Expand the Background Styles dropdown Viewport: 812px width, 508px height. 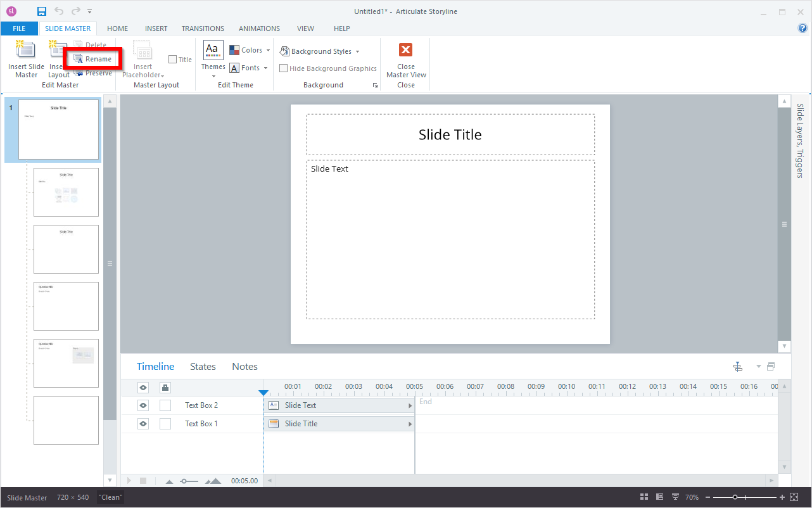pyautogui.click(x=320, y=51)
